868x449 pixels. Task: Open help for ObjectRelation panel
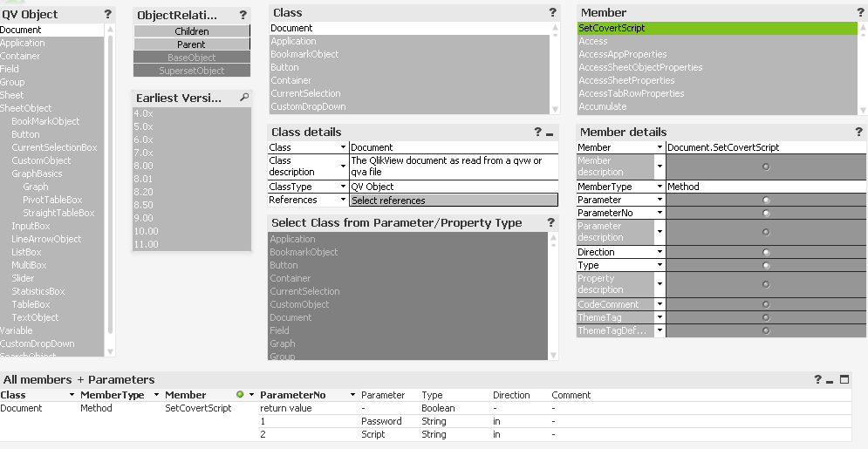tap(243, 15)
